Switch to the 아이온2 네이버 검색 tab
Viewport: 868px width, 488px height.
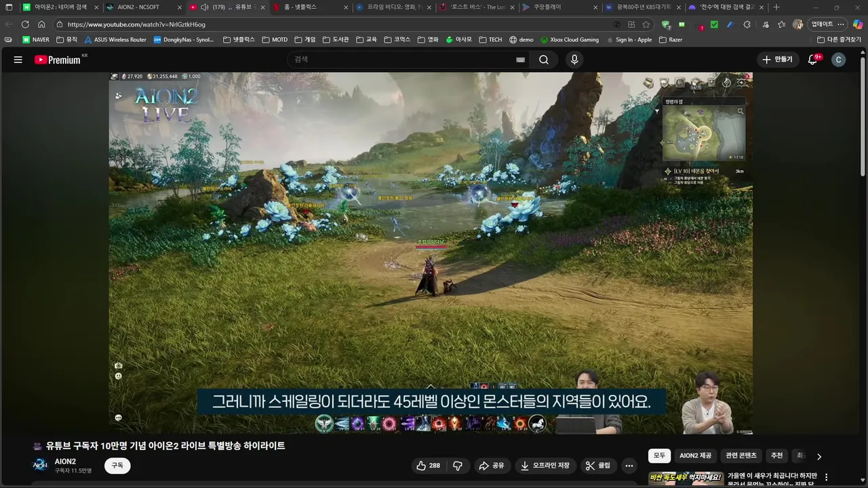click(x=60, y=7)
